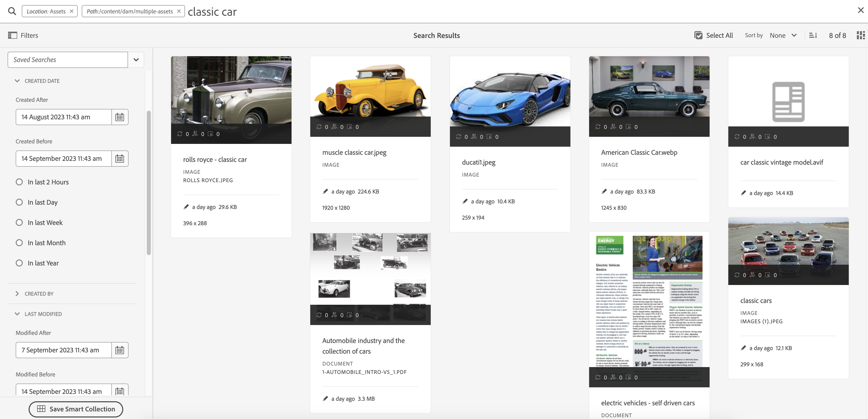This screenshot has width=868, height=419.
Task: Click the '8 of 8' results count
Action: 837,35
